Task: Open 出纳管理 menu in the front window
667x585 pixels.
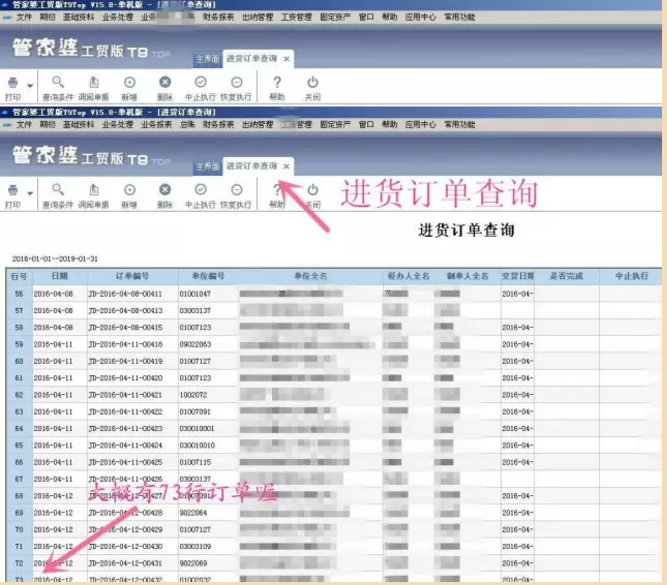Action: pyautogui.click(x=257, y=125)
